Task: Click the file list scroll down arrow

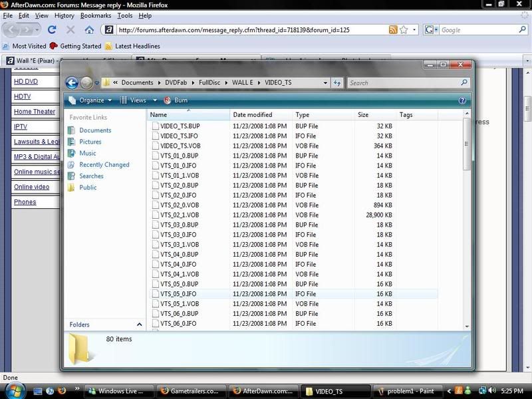Action: pyautogui.click(x=467, y=327)
